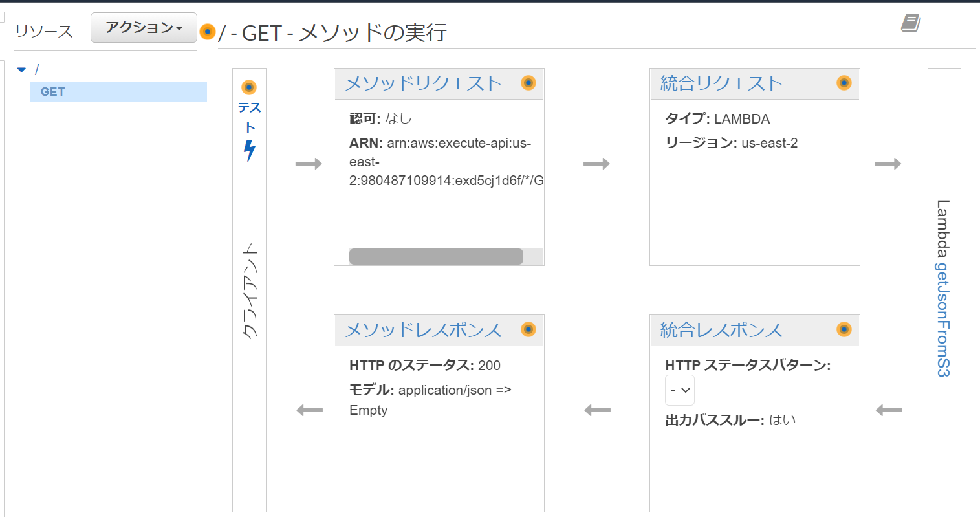Click the horizontal scrollbar under the ARN text
This screenshot has height=517, width=980.
coord(435,256)
